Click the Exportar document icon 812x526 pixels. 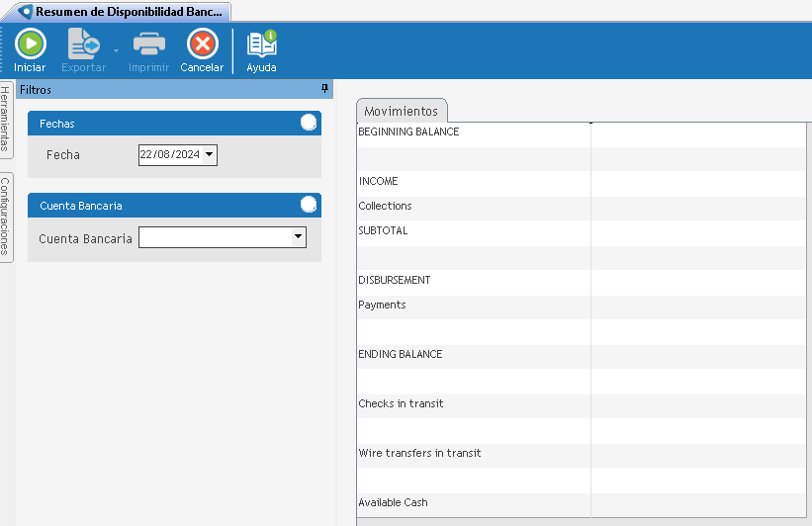[x=83, y=44]
